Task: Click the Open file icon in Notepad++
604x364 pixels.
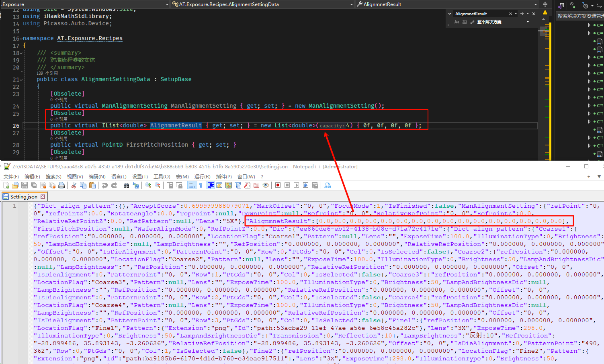Action: (x=15, y=185)
